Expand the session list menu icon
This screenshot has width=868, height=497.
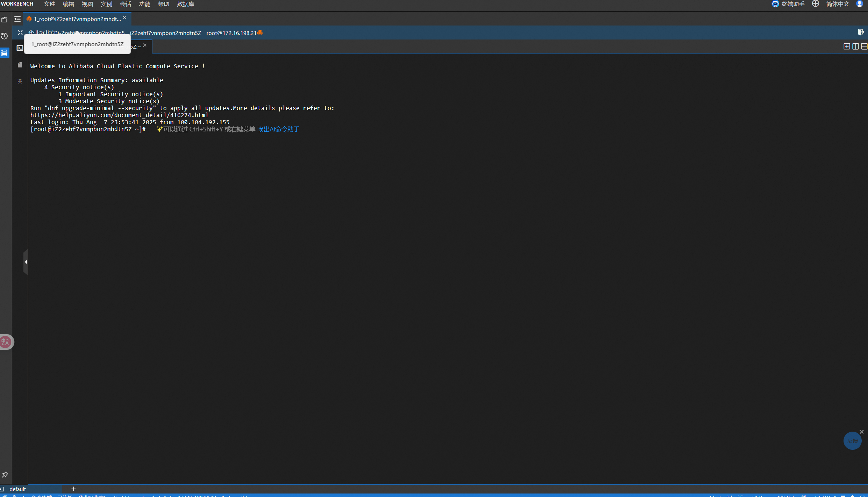[17, 19]
